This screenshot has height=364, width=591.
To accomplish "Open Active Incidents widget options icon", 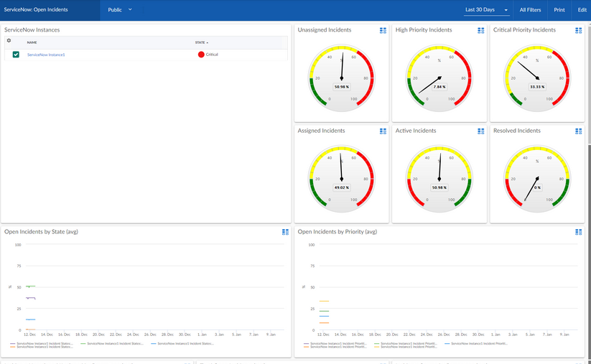I will (480, 131).
